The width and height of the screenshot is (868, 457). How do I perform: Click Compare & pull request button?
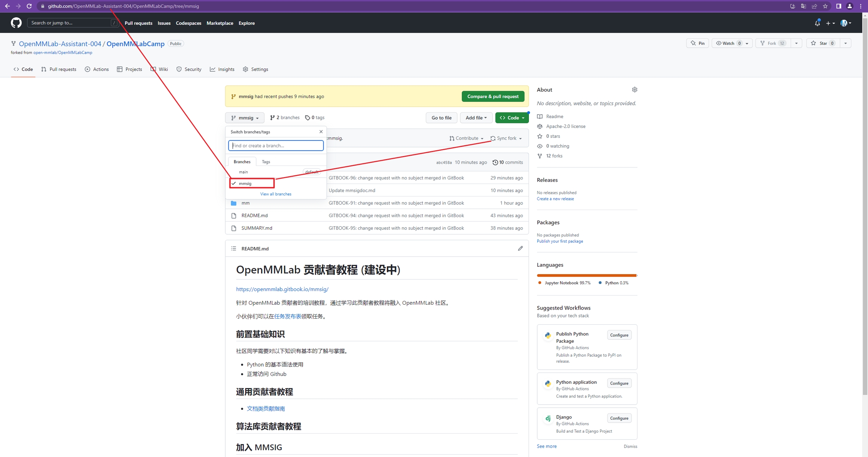coord(493,97)
